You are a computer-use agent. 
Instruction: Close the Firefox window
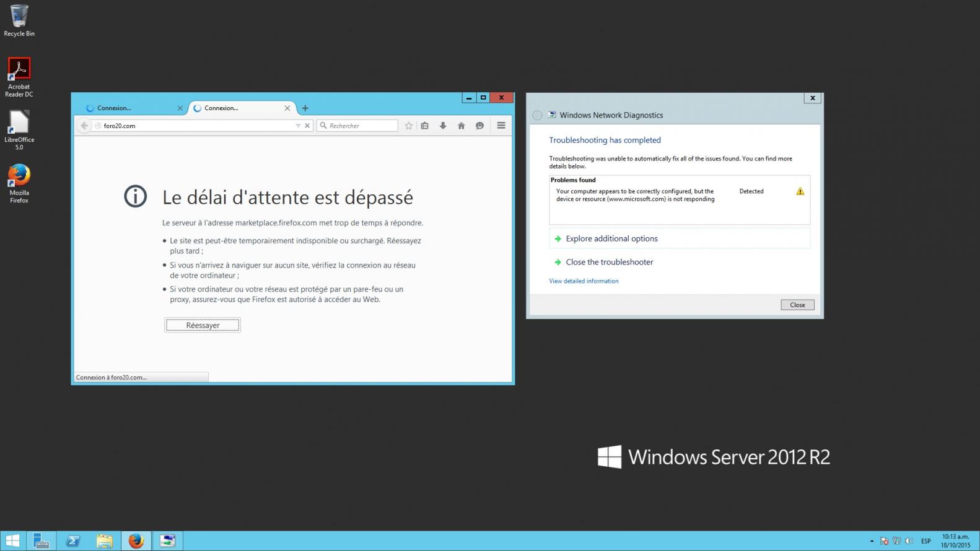pos(501,98)
